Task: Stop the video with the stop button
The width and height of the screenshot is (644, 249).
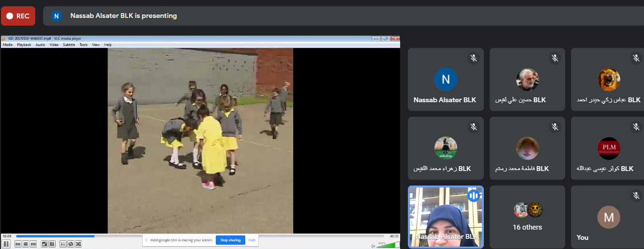Action: 26,244
